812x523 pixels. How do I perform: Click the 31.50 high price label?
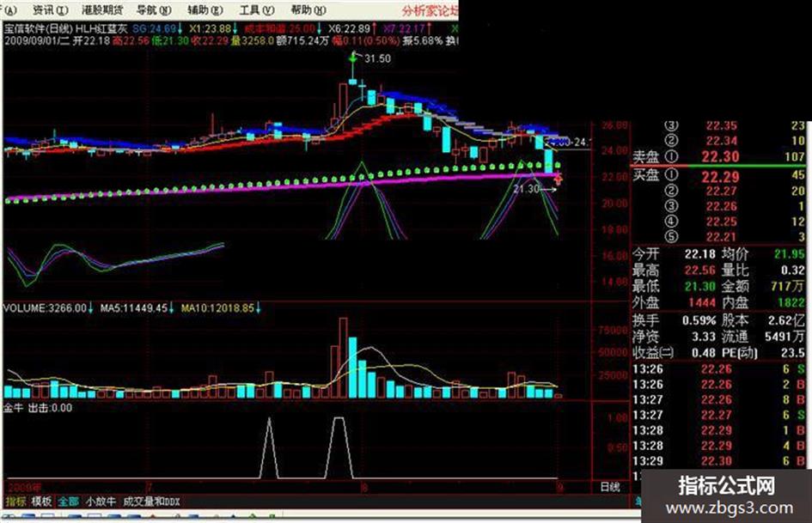click(377, 58)
